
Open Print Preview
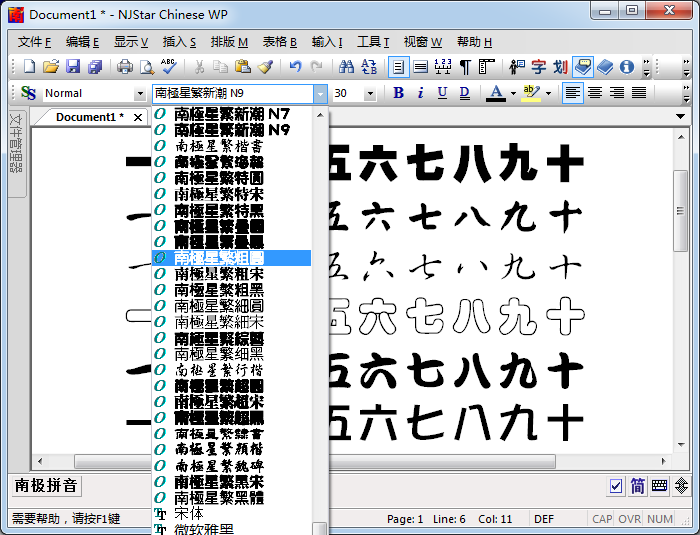[x=147, y=67]
